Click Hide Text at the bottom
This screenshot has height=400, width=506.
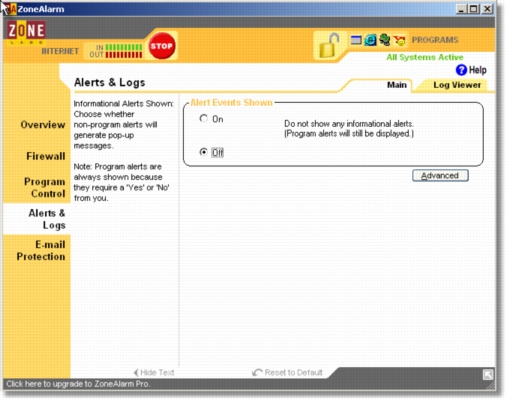(154, 372)
